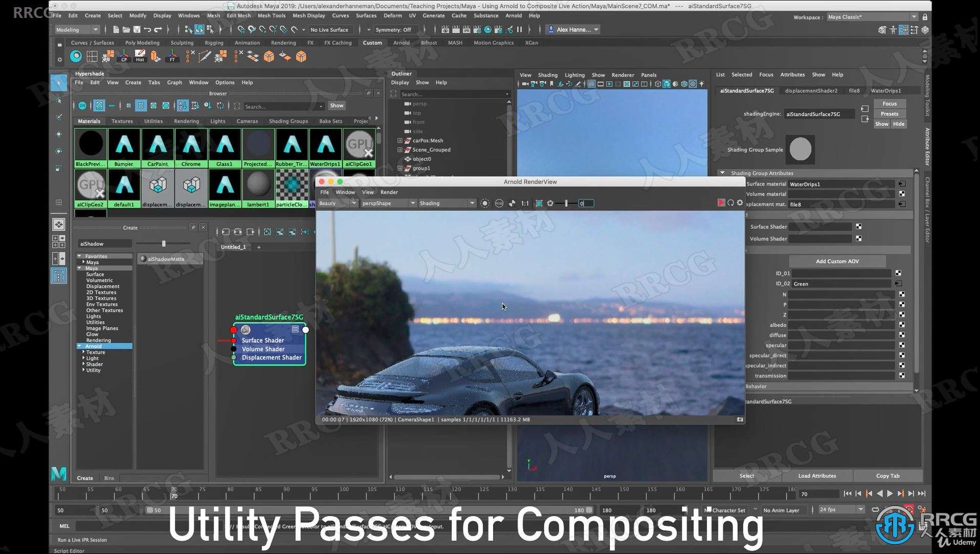Switch to the Textures tab in Hypershade browser

122,121
